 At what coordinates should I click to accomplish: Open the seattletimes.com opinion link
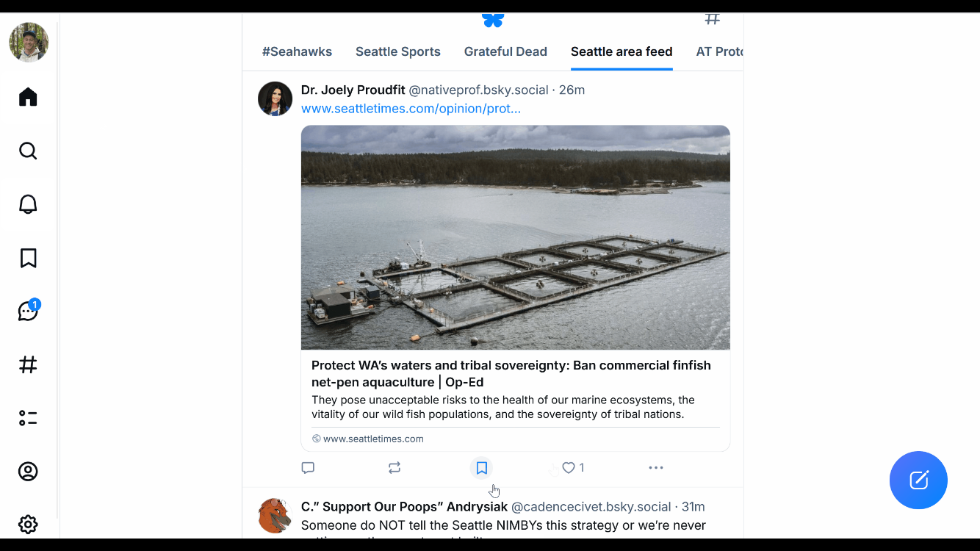[410, 108]
